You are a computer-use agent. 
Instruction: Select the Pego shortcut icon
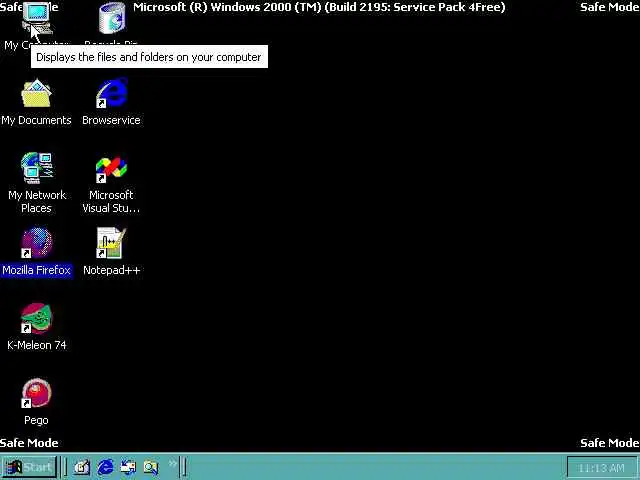[x=37, y=393]
